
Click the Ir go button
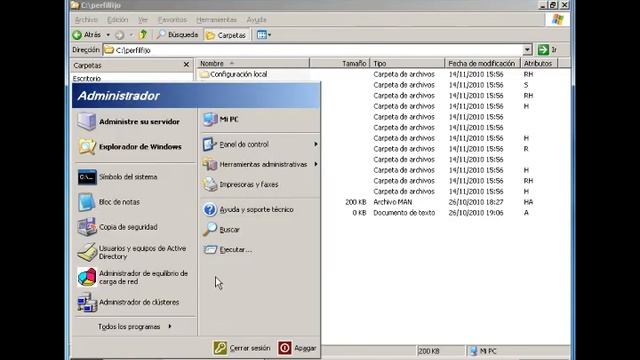547,50
